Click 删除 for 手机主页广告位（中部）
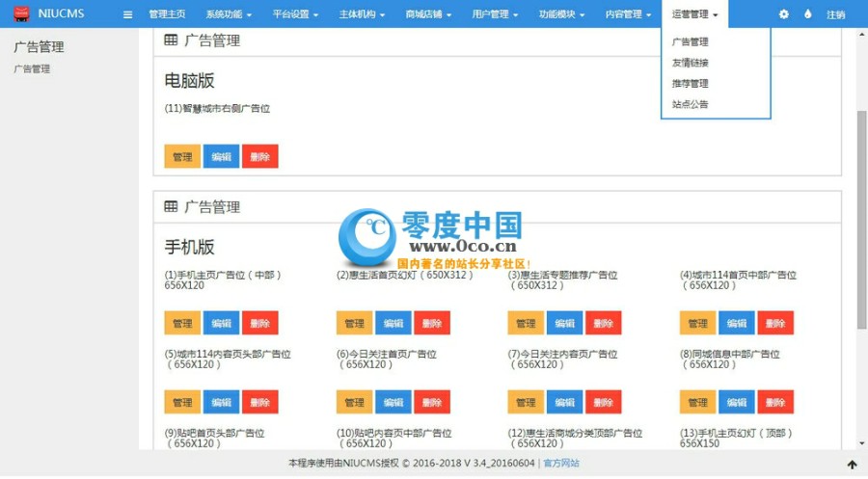 [x=260, y=323]
